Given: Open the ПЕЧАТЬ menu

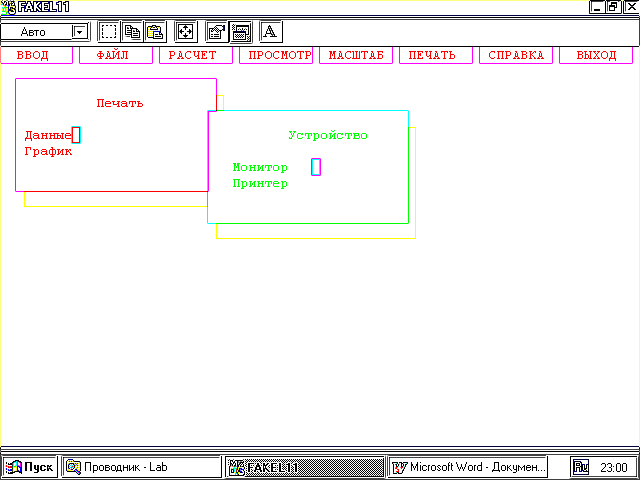Looking at the screenshot, I should (x=436, y=55).
